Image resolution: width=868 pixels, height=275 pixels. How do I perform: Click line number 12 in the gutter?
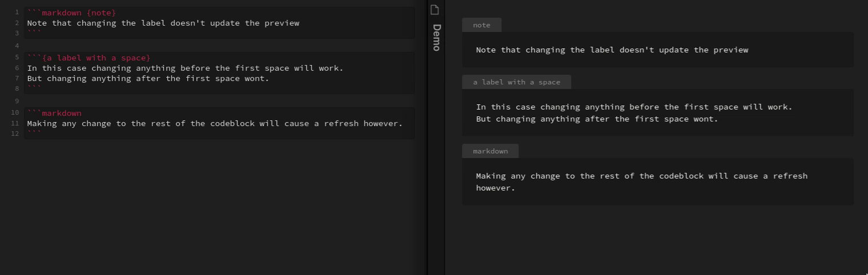pyautogui.click(x=15, y=134)
